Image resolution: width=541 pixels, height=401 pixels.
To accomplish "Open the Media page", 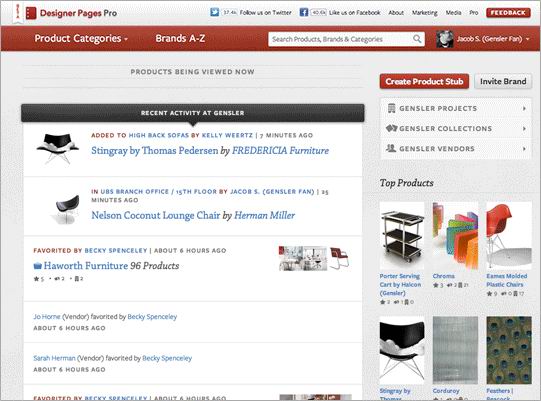I will (x=453, y=13).
